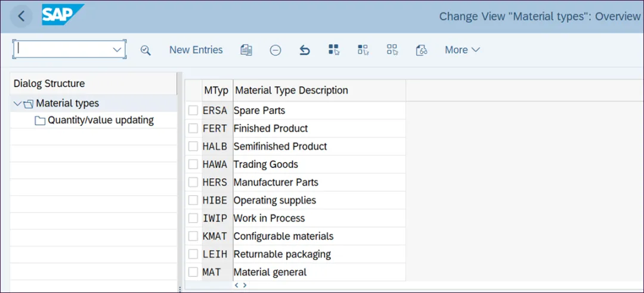
Task: Open the Quantity/value updating folder
Action: [100, 120]
